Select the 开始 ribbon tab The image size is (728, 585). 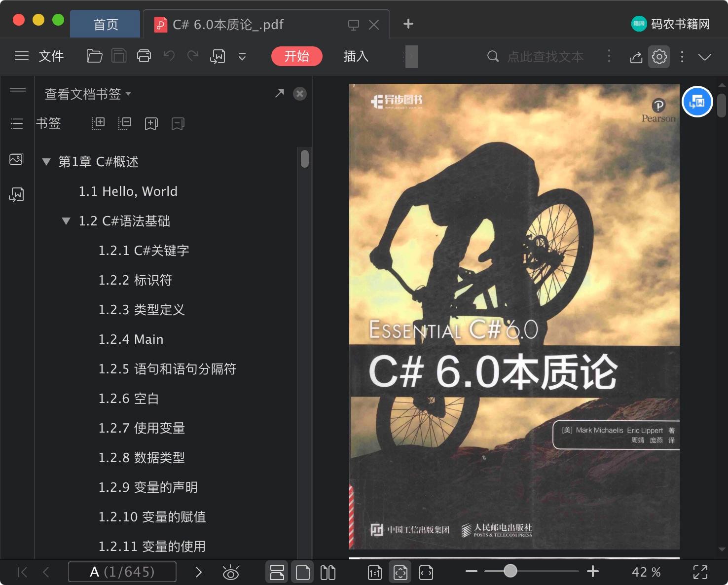tap(297, 56)
